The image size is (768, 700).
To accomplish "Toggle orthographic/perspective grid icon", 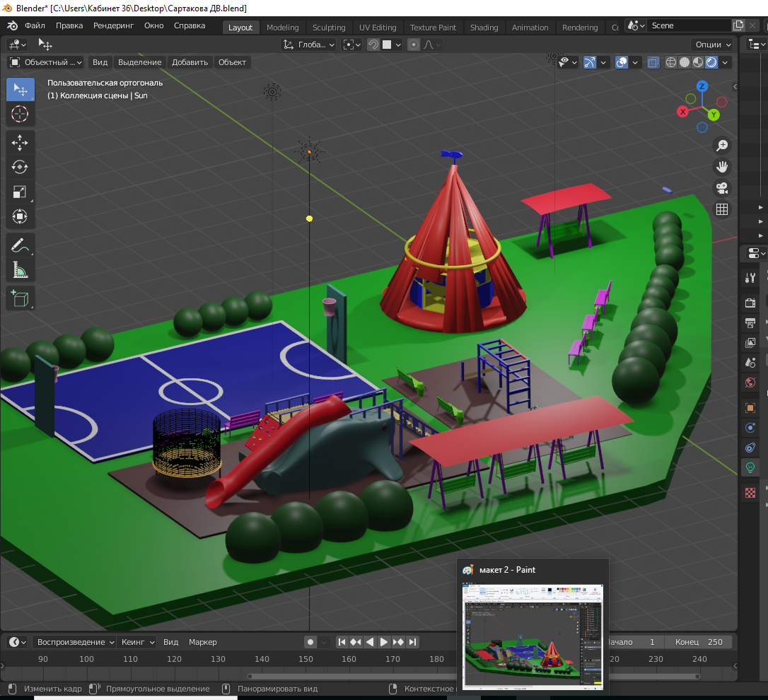I will point(722,209).
